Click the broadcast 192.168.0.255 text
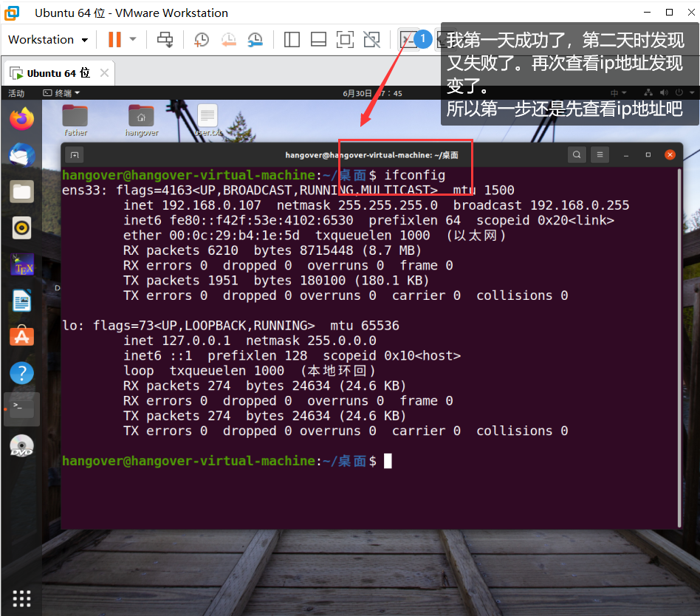700x616 pixels. pos(541,205)
